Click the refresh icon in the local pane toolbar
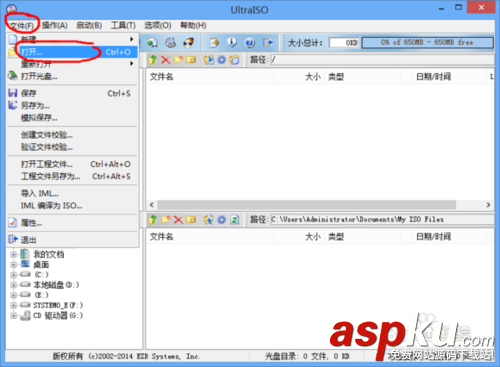The height and width of the screenshot is (367, 500). 235,219
